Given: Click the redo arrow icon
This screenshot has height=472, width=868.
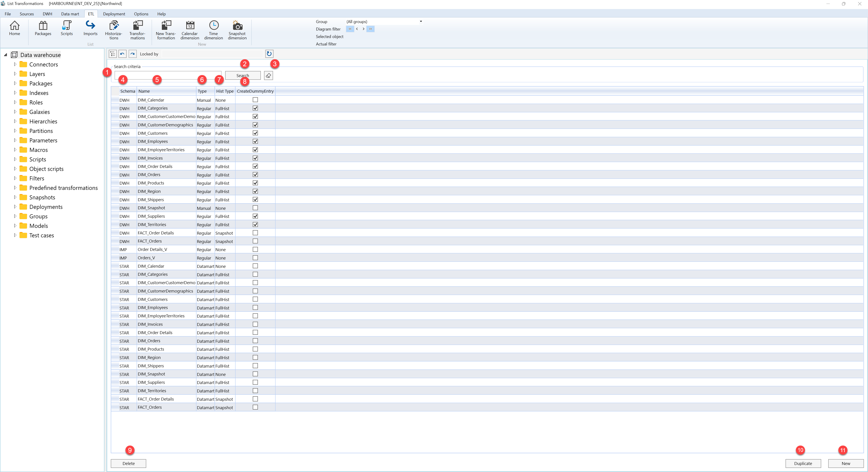Looking at the screenshot, I should click(132, 54).
